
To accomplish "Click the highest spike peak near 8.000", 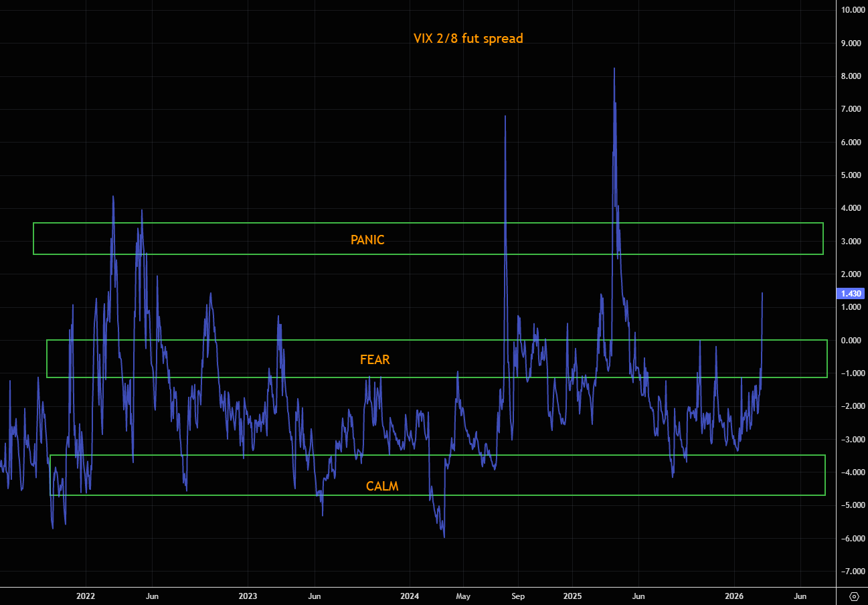I will [x=614, y=69].
